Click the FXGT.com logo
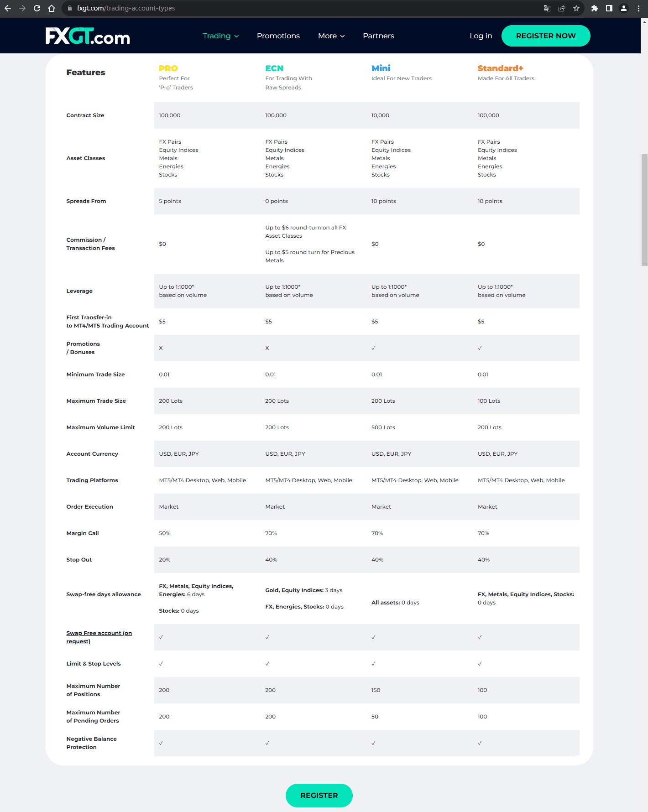The width and height of the screenshot is (648, 812). [x=88, y=36]
